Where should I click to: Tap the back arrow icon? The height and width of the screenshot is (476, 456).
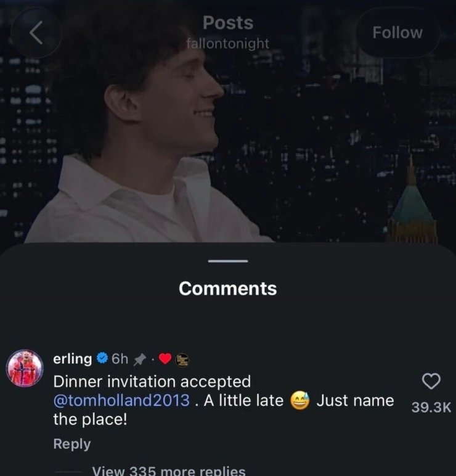click(36, 33)
